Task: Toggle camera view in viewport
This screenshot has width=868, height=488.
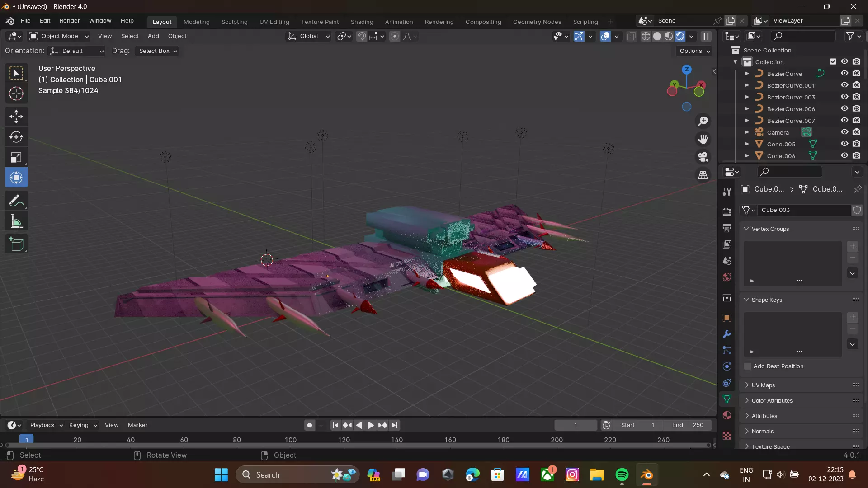Action: pyautogui.click(x=703, y=157)
